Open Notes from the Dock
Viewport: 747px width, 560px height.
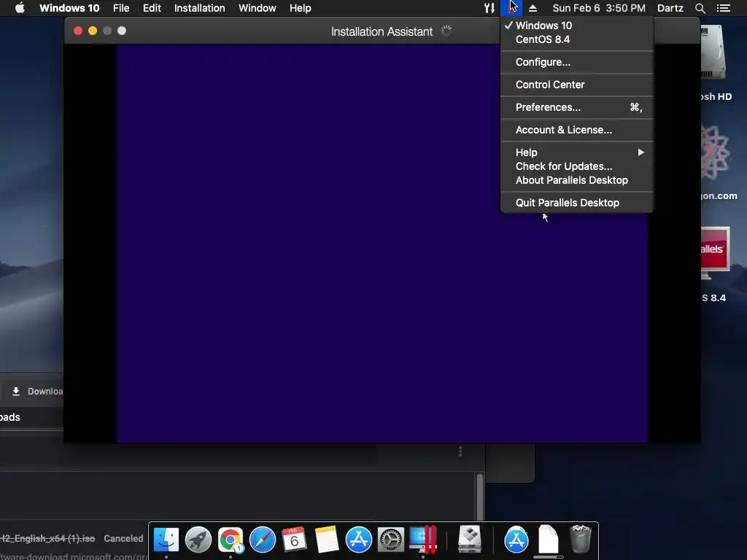point(326,540)
